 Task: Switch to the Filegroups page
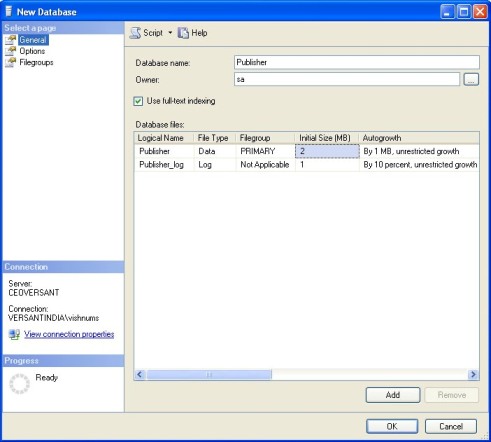point(36,62)
